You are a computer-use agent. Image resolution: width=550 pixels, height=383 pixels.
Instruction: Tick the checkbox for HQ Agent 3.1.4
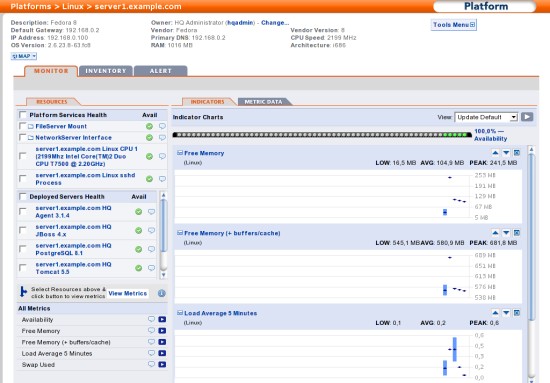(23, 211)
